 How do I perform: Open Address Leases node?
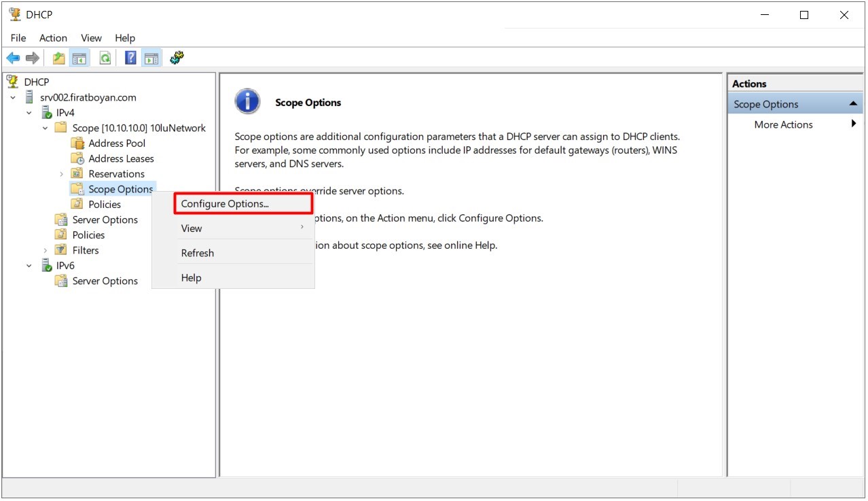pyautogui.click(x=121, y=158)
